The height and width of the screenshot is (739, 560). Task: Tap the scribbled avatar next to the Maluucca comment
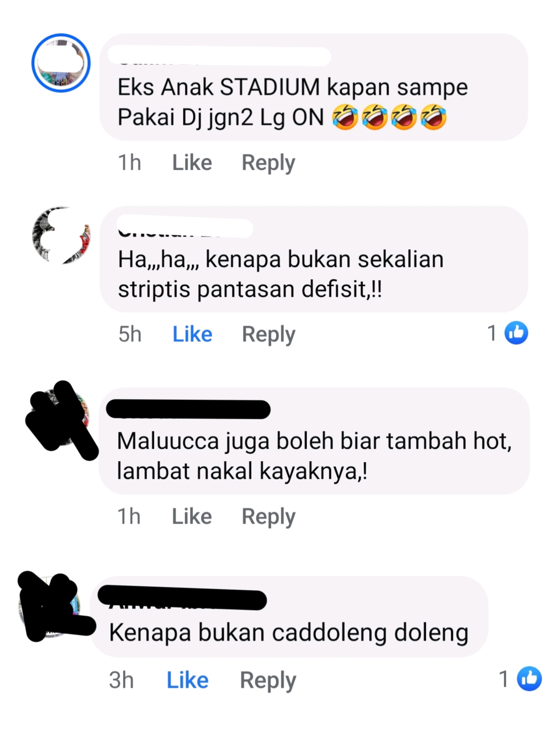[x=61, y=418]
